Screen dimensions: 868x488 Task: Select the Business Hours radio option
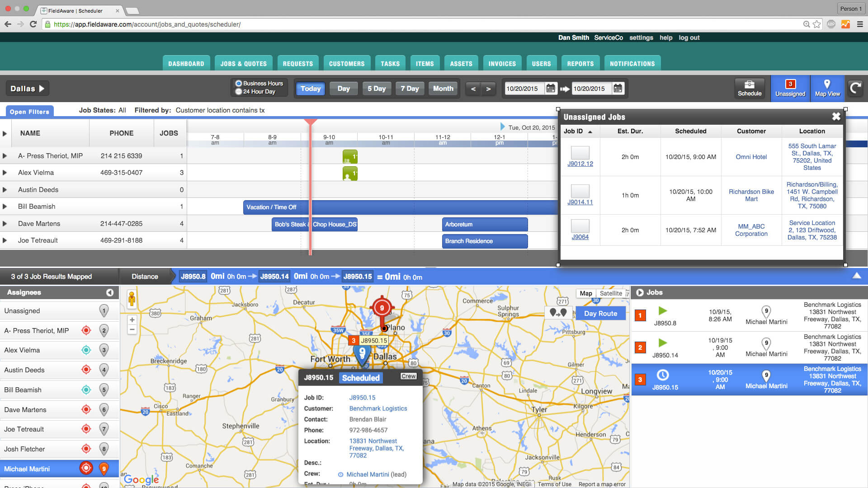[239, 83]
